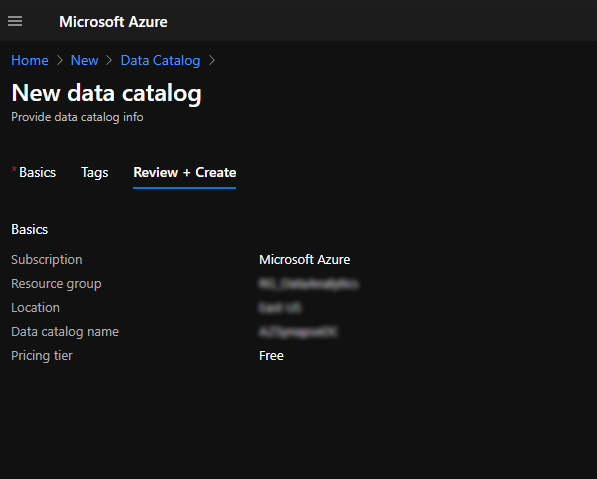This screenshot has height=479, width=597.
Task: Open the Azure portal hamburger menu
Action: 15,21
